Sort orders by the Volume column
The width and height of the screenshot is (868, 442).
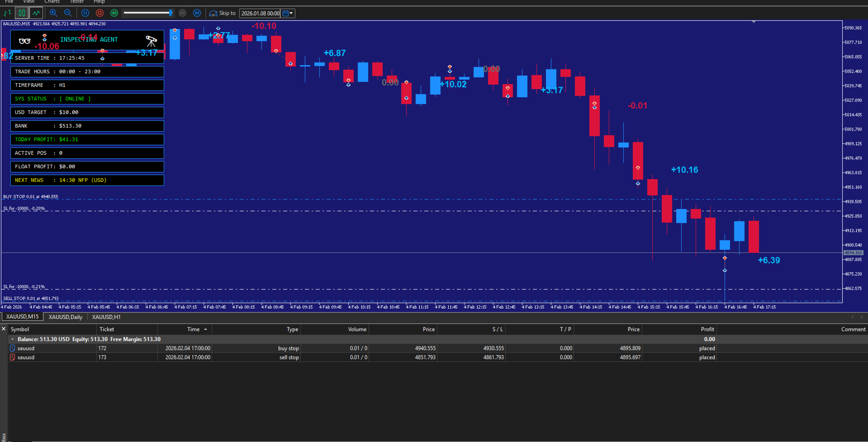pos(335,329)
